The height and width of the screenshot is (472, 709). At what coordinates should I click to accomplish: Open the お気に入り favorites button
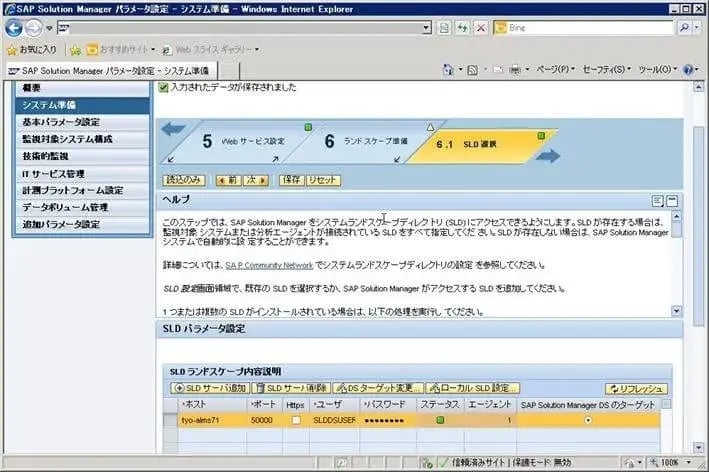[32, 49]
